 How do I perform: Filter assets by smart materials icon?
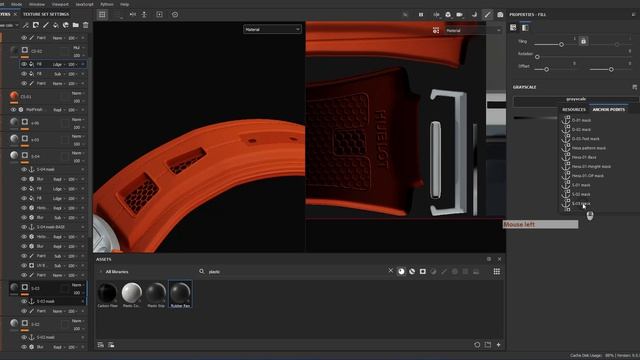click(412, 271)
